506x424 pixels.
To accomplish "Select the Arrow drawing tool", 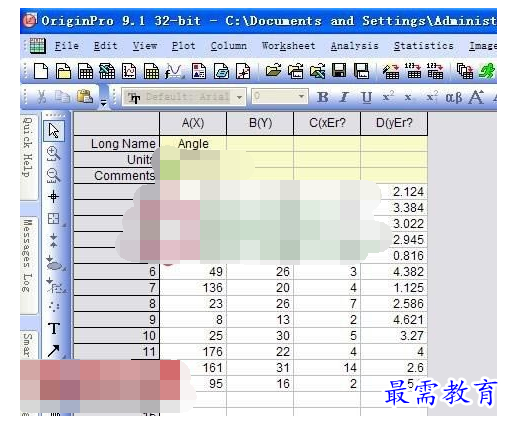I will (54, 350).
